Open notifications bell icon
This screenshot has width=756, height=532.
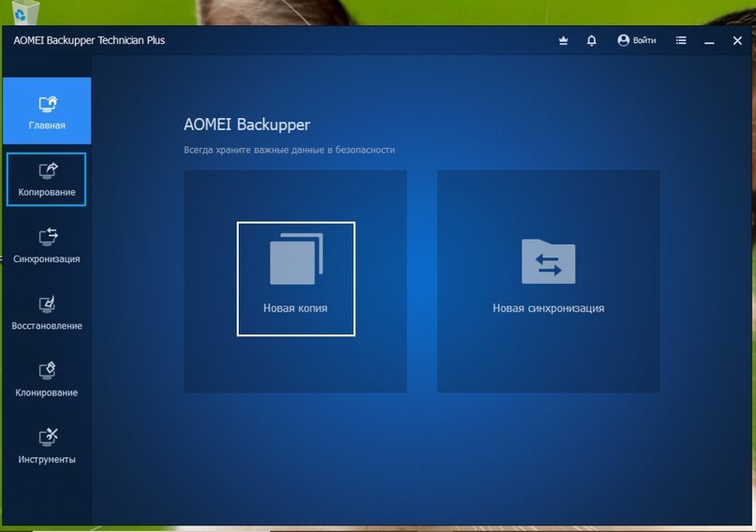click(591, 40)
